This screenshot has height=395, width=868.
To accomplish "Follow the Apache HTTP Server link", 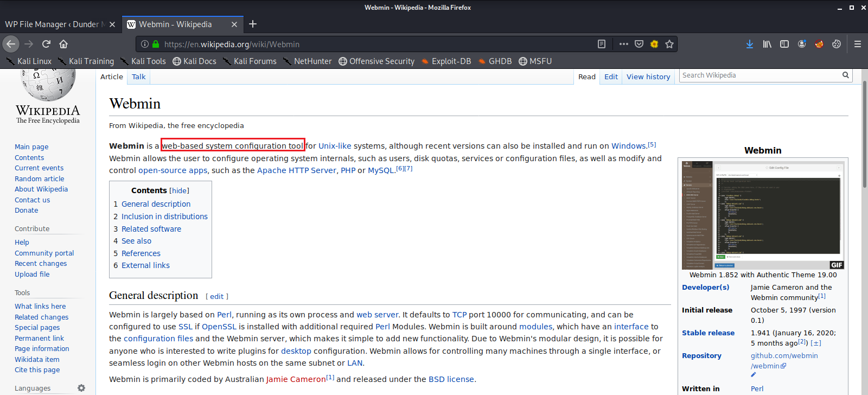I will [x=297, y=170].
